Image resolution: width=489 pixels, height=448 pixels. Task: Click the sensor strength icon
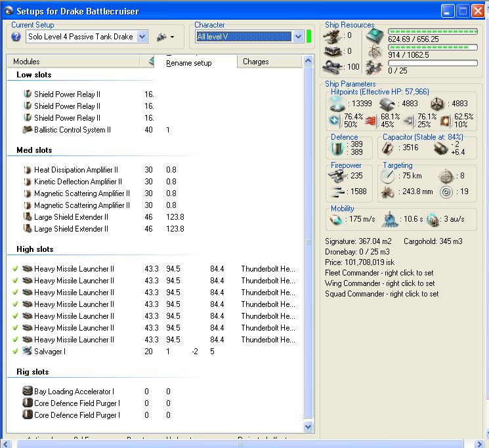click(446, 192)
